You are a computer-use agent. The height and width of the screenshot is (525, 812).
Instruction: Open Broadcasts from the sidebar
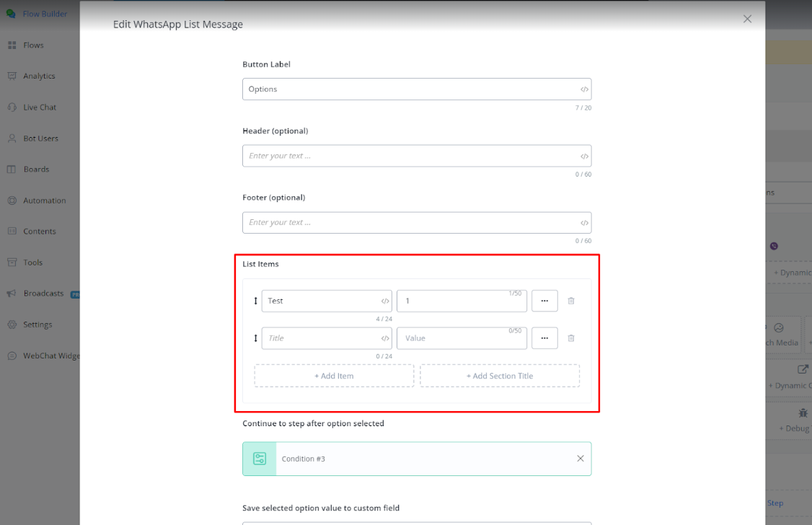click(x=43, y=294)
